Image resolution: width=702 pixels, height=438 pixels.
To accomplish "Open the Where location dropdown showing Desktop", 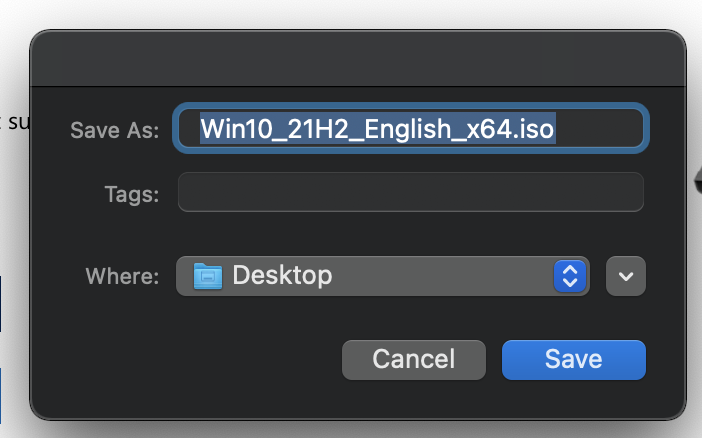I will [383, 276].
